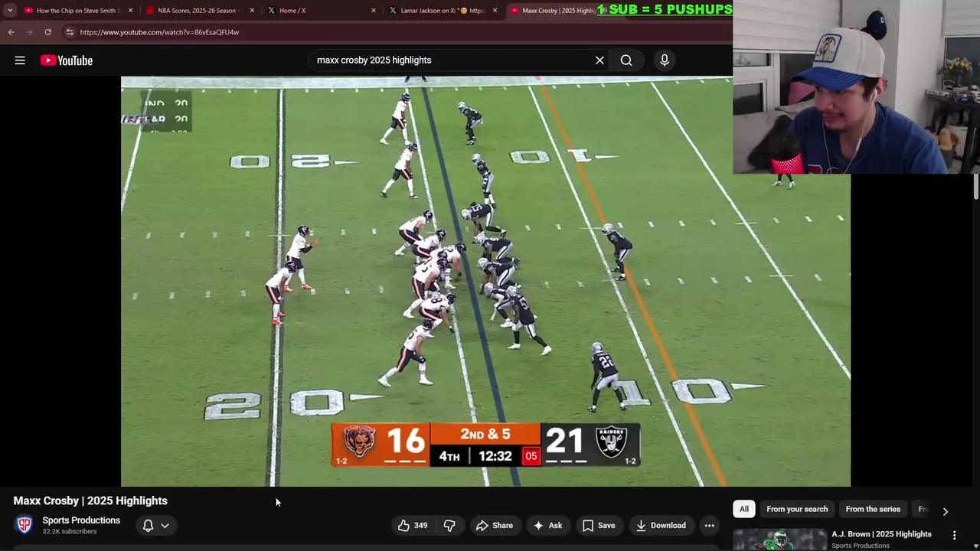Select the From your search chip
This screenshot has height=551, width=980.
click(797, 509)
